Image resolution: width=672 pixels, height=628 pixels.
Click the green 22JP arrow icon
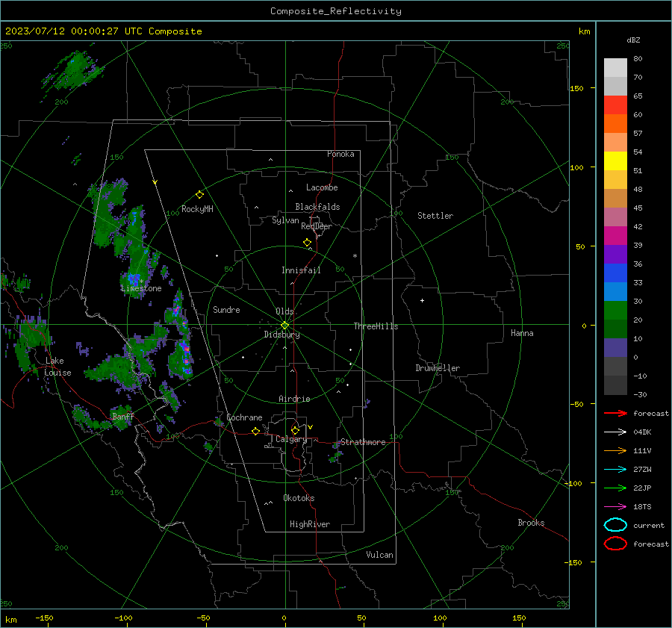pyautogui.click(x=615, y=488)
